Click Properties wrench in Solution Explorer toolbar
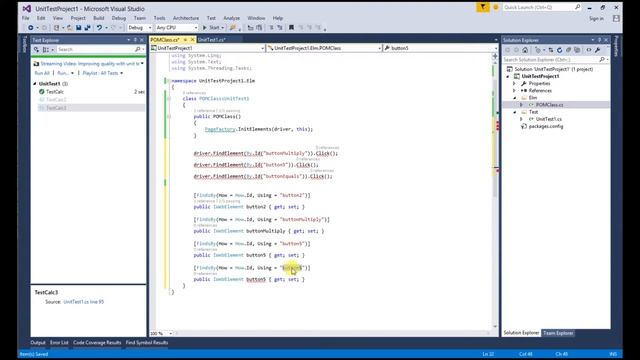 (598, 50)
